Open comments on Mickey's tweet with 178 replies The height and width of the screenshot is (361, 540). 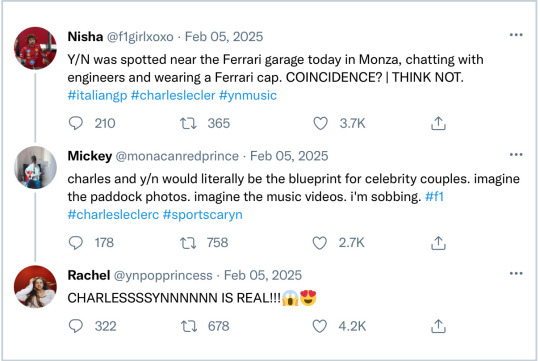[x=76, y=243]
